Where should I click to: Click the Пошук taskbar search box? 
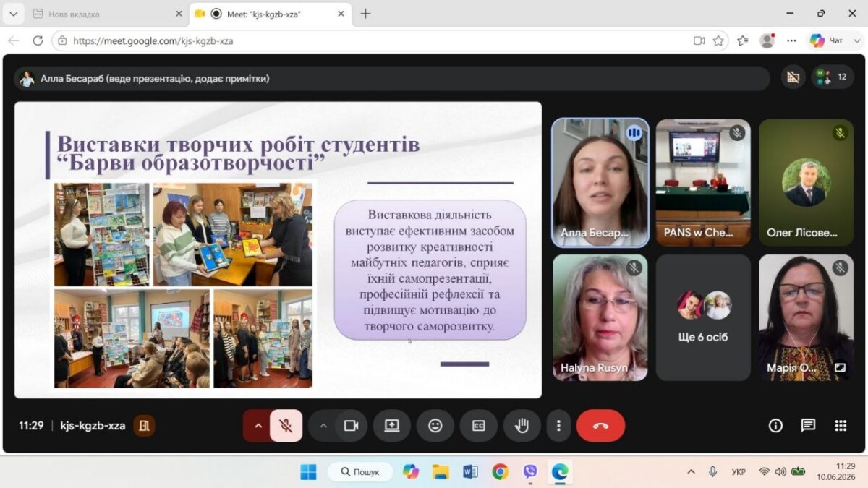pyautogui.click(x=360, y=472)
